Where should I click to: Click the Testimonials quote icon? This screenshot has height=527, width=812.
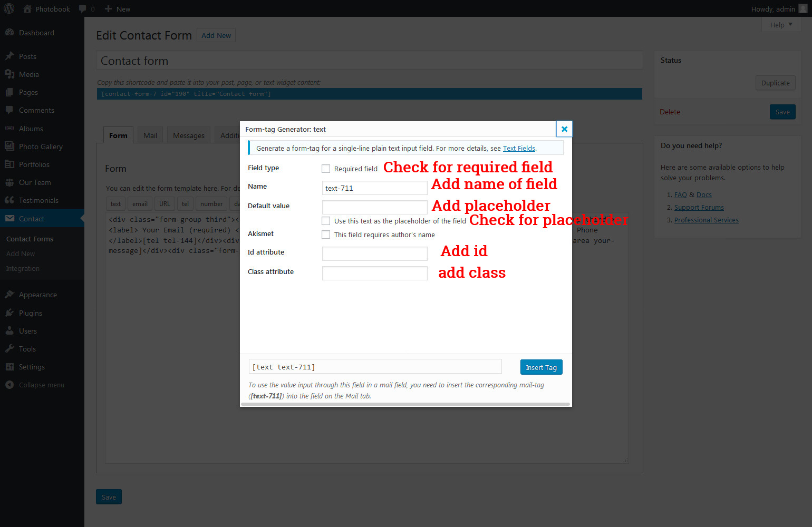tap(9, 200)
